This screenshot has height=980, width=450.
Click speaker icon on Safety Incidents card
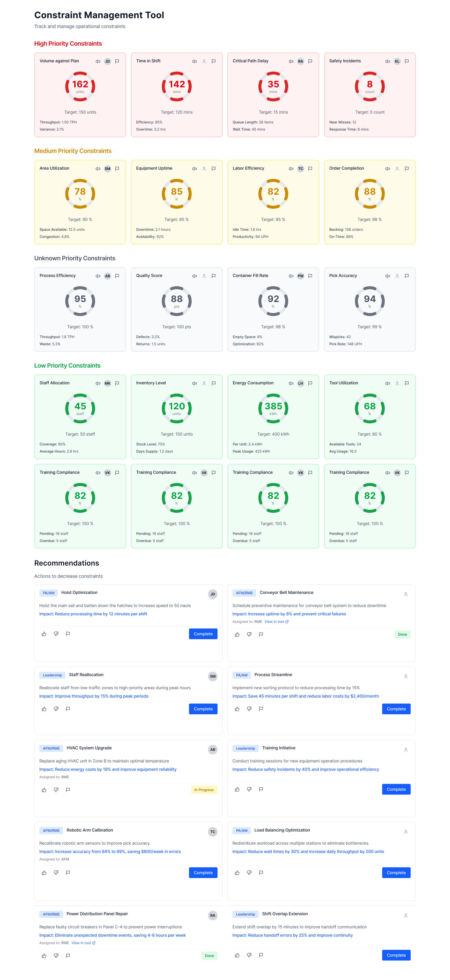[x=388, y=61]
